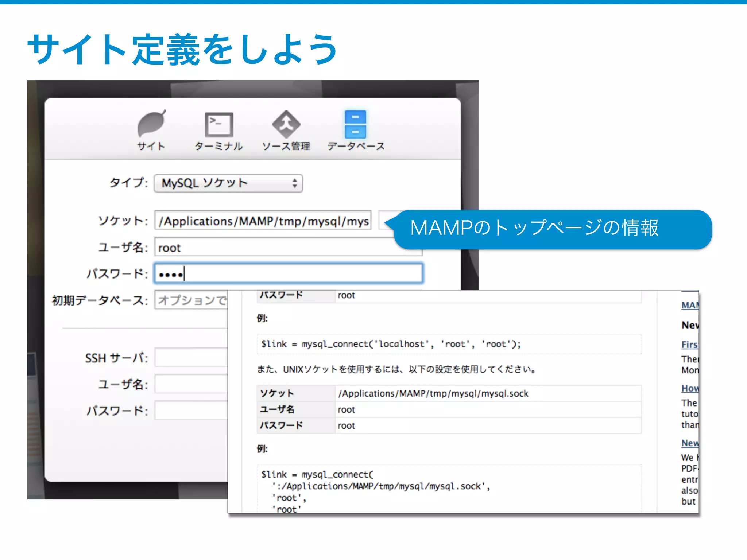This screenshot has width=747, height=560.
Task: Click the 初期データベース optional field
Action: pos(191,300)
